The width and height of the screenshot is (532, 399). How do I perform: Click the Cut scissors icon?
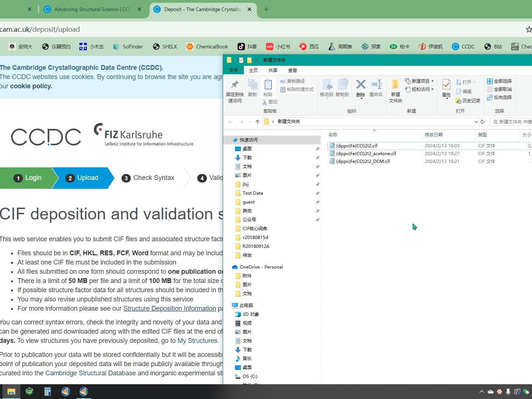(x=265, y=102)
